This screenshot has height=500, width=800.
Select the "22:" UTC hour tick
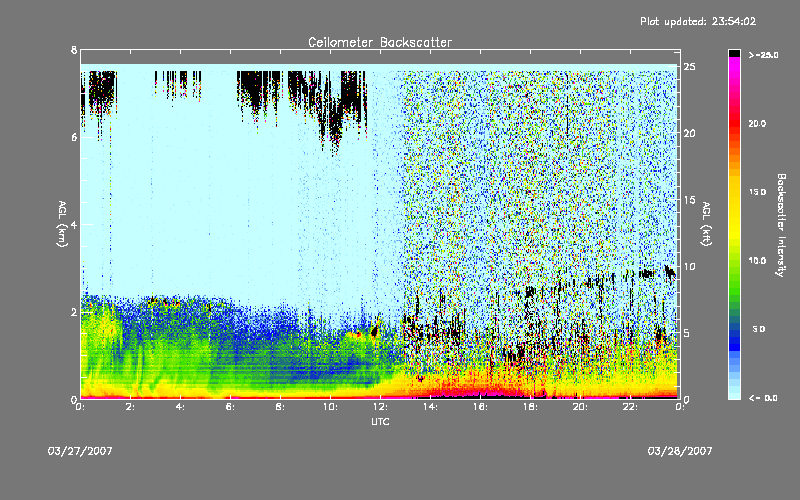(631, 407)
